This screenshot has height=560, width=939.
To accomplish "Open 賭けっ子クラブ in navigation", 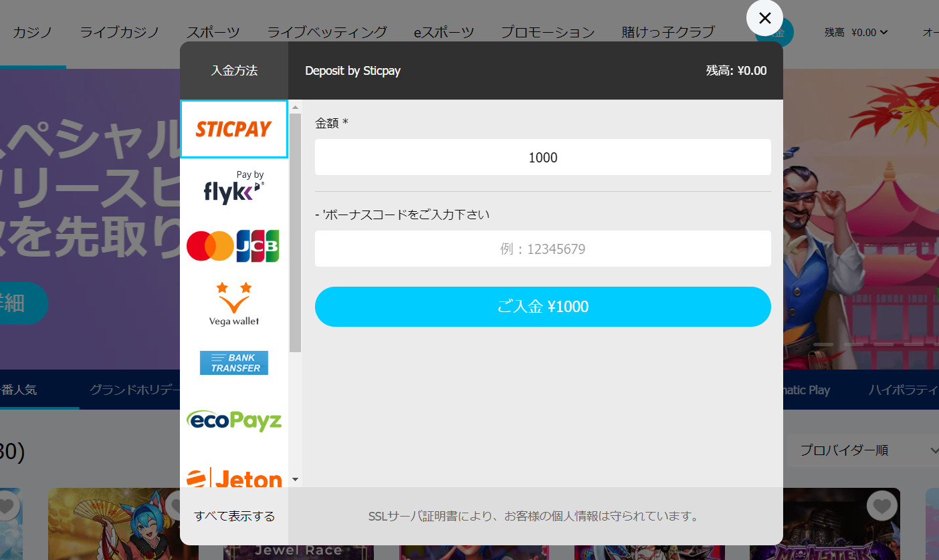I will (668, 31).
